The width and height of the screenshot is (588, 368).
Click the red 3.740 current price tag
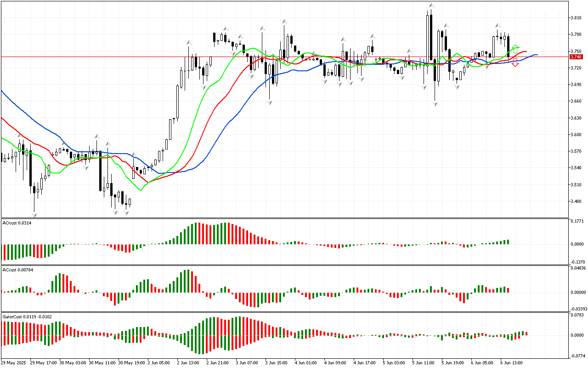tap(576, 57)
